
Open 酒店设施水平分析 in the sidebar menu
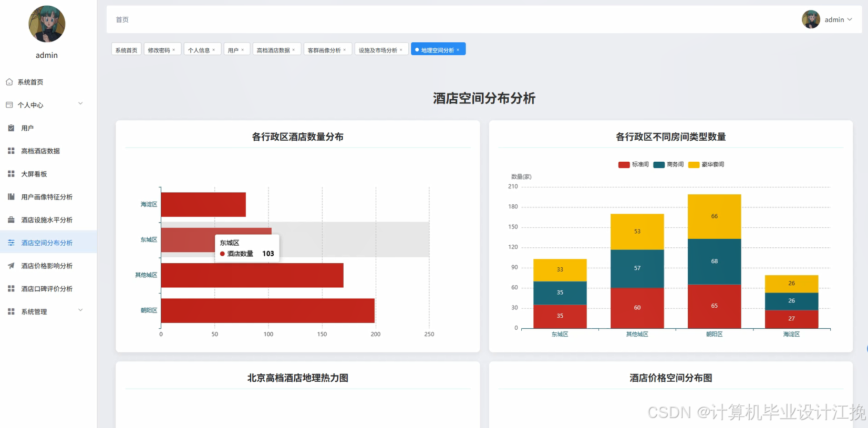pos(48,220)
